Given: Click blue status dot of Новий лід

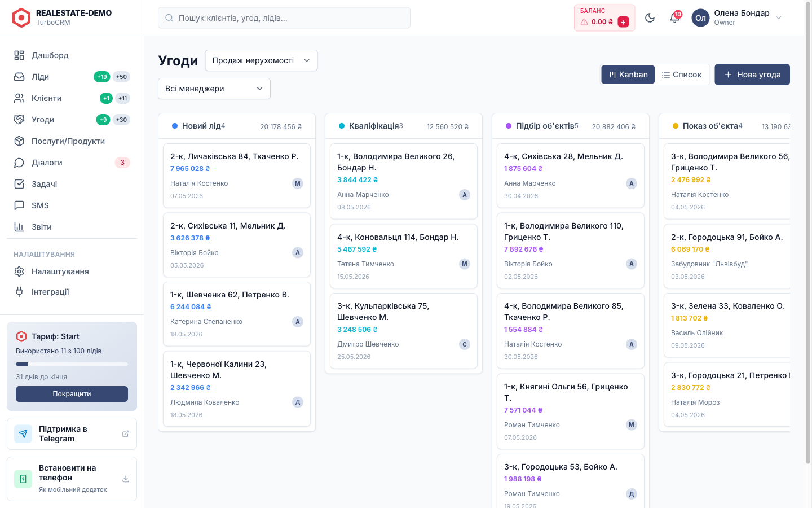Looking at the screenshot, I should [175, 126].
